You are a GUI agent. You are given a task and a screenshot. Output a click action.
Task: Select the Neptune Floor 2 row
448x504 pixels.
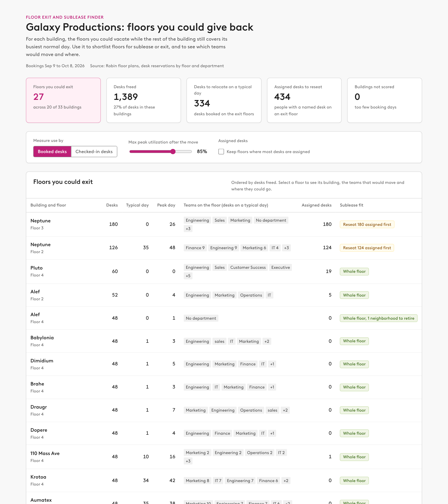224,248
